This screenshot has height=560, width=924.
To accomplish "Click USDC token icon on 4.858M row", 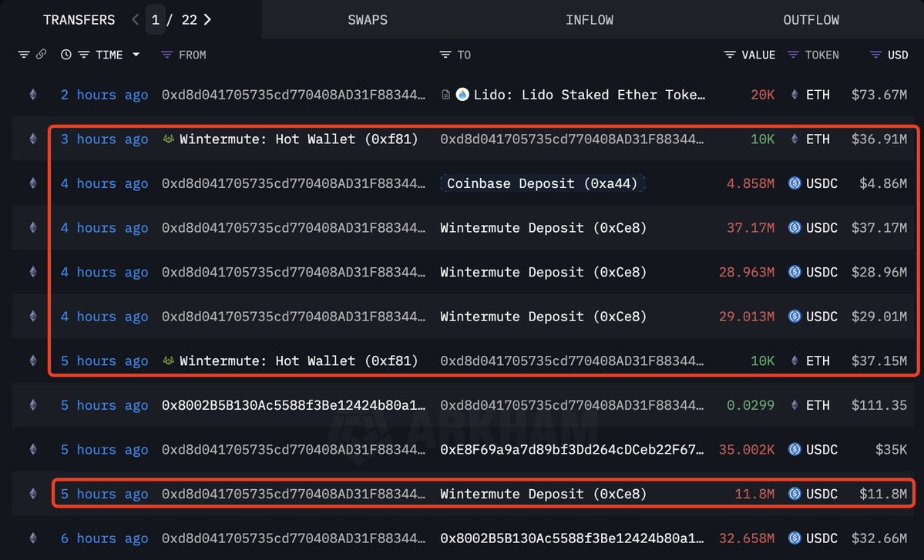I will (795, 183).
